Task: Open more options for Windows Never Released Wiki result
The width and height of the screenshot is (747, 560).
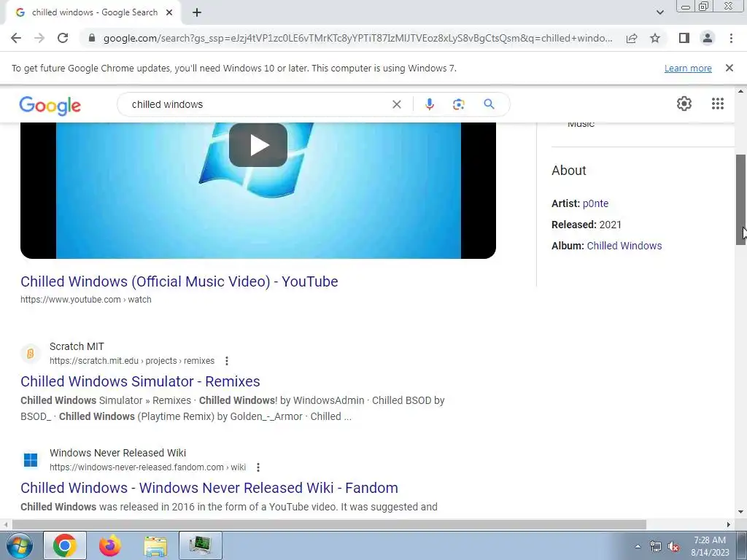Action: click(258, 467)
